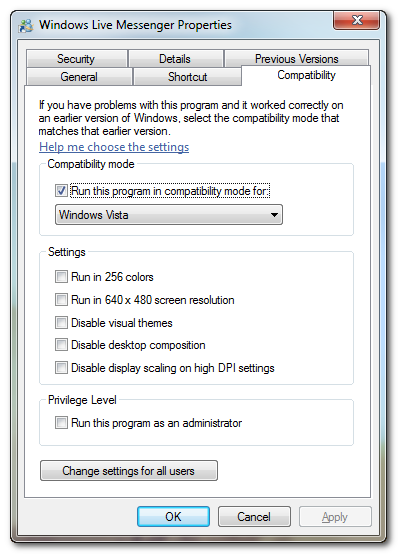The width and height of the screenshot is (398, 554).
Task: Open Help me choose the settings link
Action: pyautogui.click(x=114, y=147)
